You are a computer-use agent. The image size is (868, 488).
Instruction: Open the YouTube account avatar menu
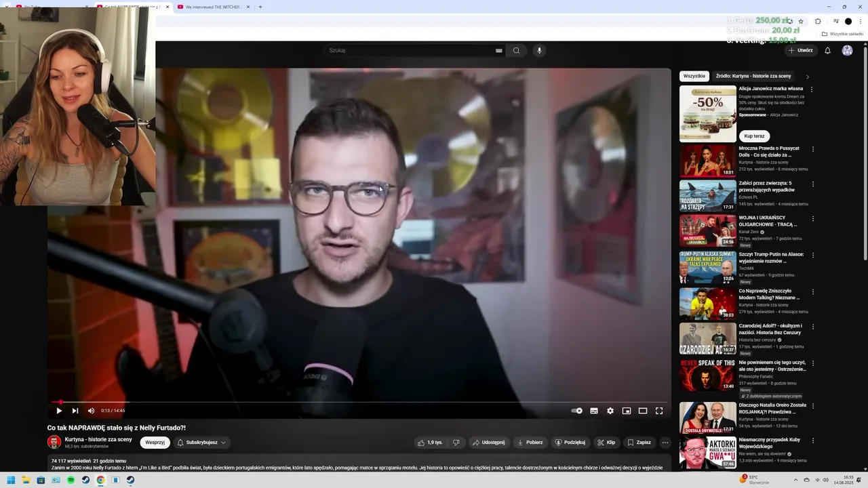(848, 50)
